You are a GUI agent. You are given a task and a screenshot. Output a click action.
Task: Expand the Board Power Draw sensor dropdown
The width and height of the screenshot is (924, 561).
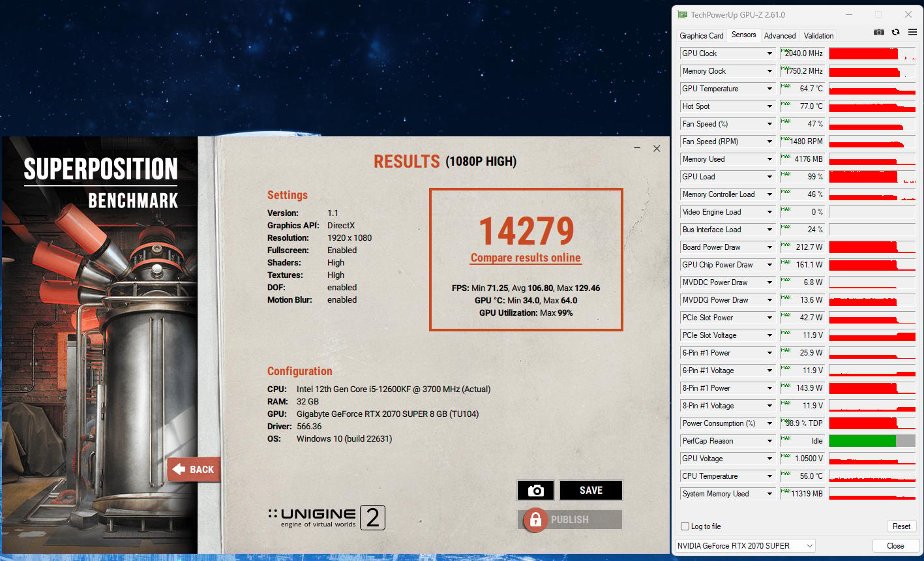click(x=769, y=247)
